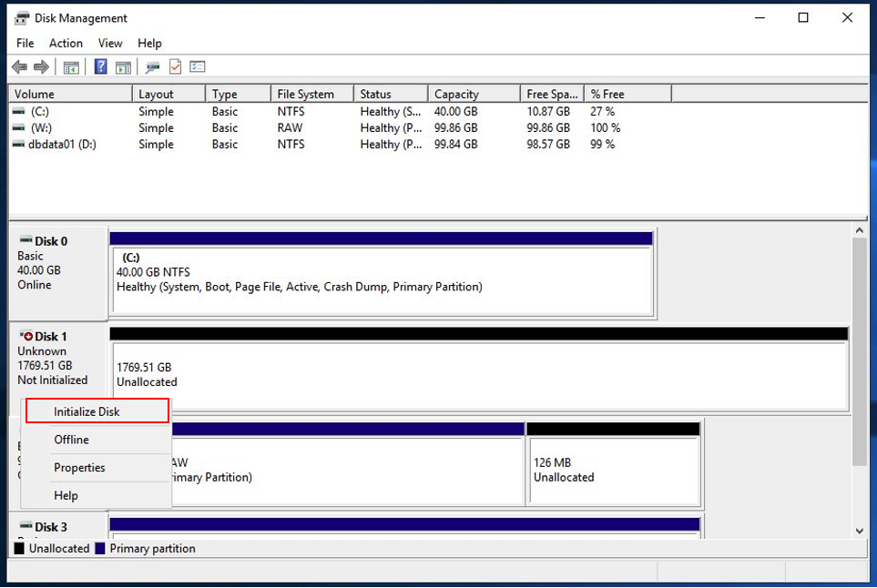877x588 pixels.
Task: Select the (C:) 40.00 GB NTFS partition block
Action: (382, 275)
